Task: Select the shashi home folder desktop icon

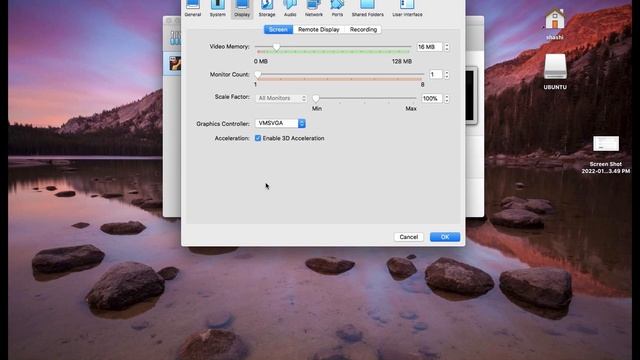Action: 555,24
